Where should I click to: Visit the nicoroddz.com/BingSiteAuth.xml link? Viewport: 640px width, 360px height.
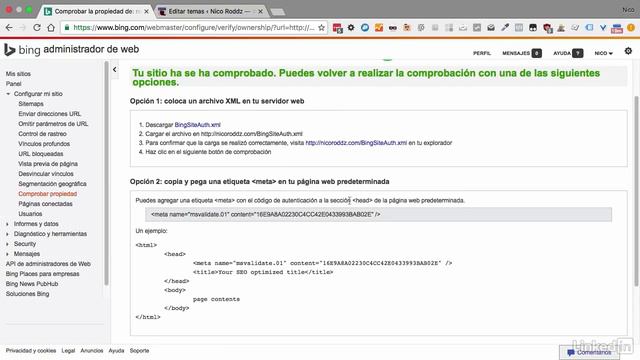coord(356,143)
